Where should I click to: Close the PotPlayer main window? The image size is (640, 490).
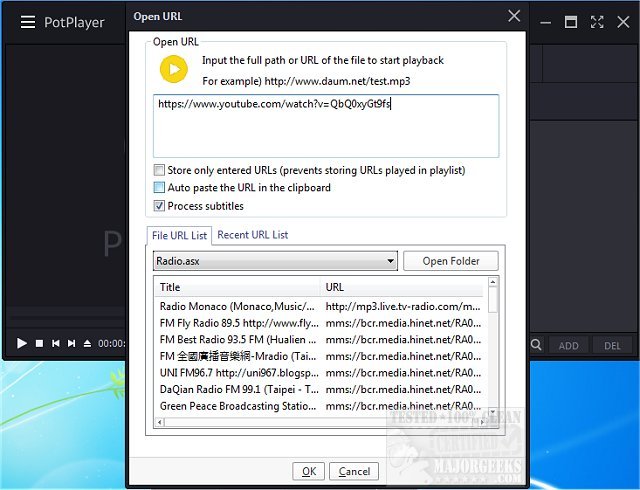click(623, 22)
